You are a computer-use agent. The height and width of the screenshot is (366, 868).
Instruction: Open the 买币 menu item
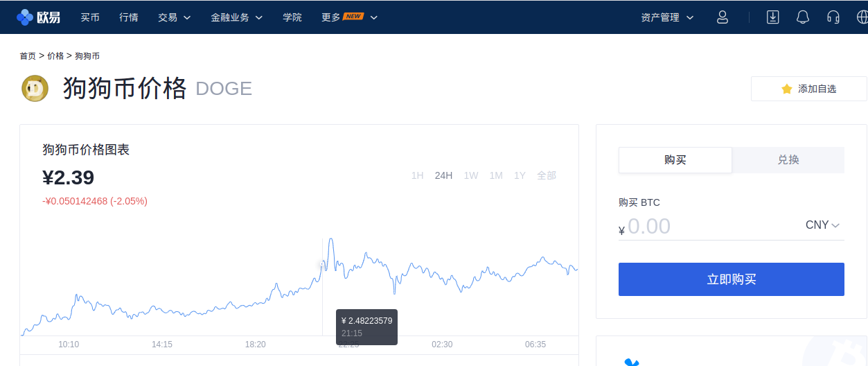(x=90, y=17)
